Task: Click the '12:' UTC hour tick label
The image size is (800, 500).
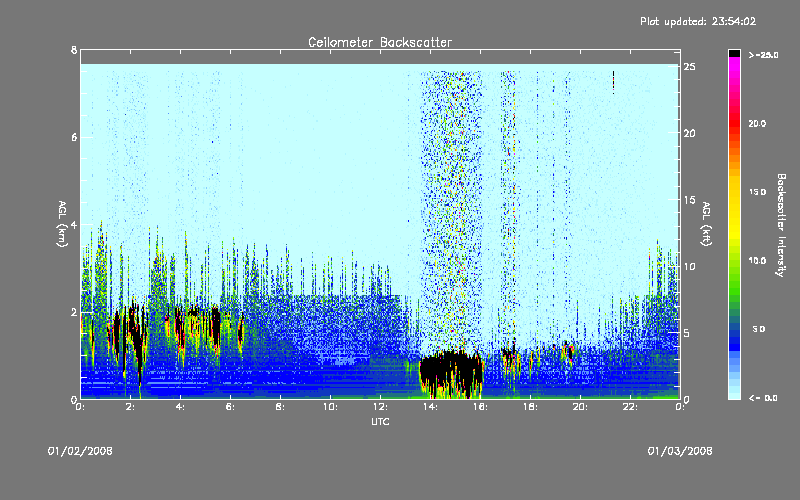Action: click(x=380, y=407)
